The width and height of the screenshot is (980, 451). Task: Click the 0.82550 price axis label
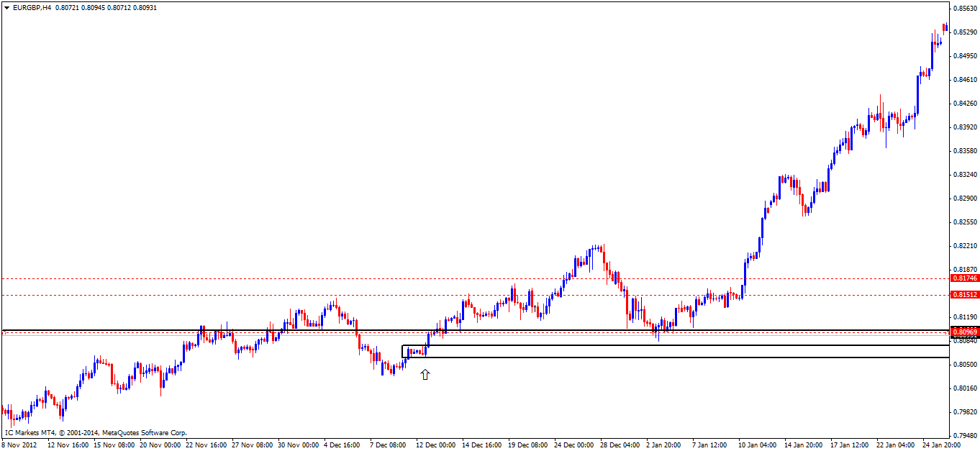[965, 222]
